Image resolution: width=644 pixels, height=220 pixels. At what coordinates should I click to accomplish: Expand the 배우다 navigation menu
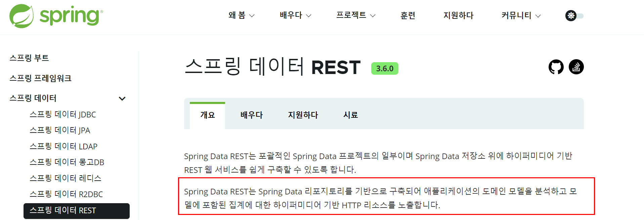pos(296,15)
